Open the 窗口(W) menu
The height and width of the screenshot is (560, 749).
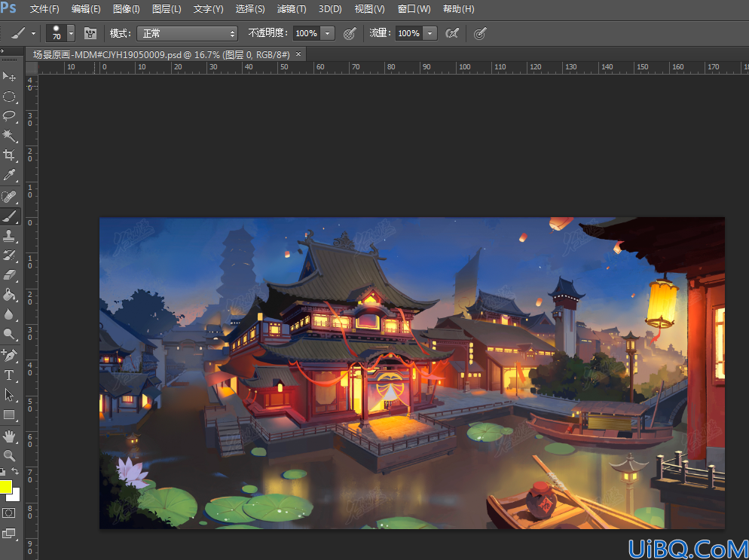coord(414,8)
